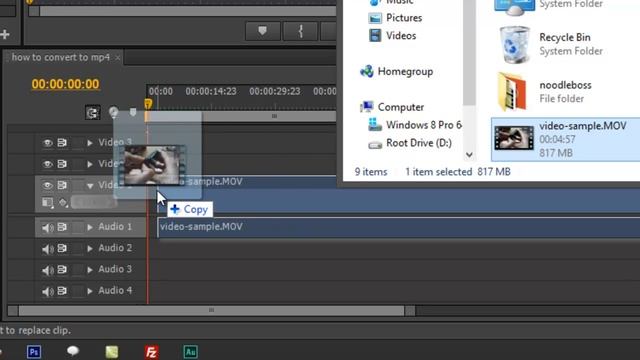Close the 'how to convert to mp4' tab
The image size is (640, 360).
pyautogui.click(x=118, y=58)
